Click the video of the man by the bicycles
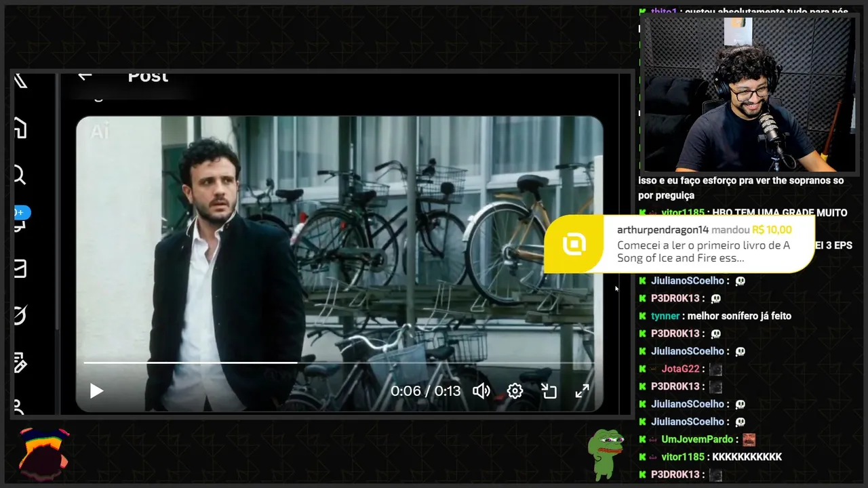 (339, 264)
